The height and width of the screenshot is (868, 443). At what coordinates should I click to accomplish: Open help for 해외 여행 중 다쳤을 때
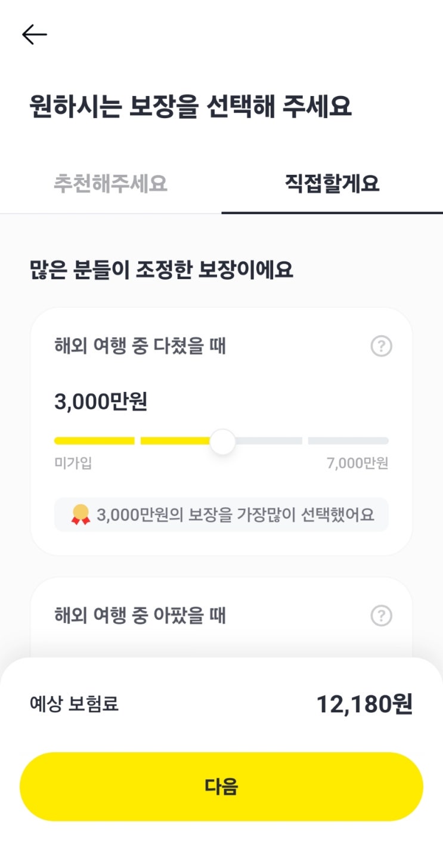point(382,346)
